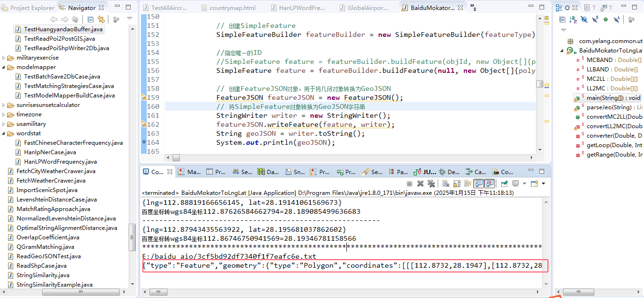
Task: Toggle Hide Fields filter in Outline
Action: click(x=584, y=19)
